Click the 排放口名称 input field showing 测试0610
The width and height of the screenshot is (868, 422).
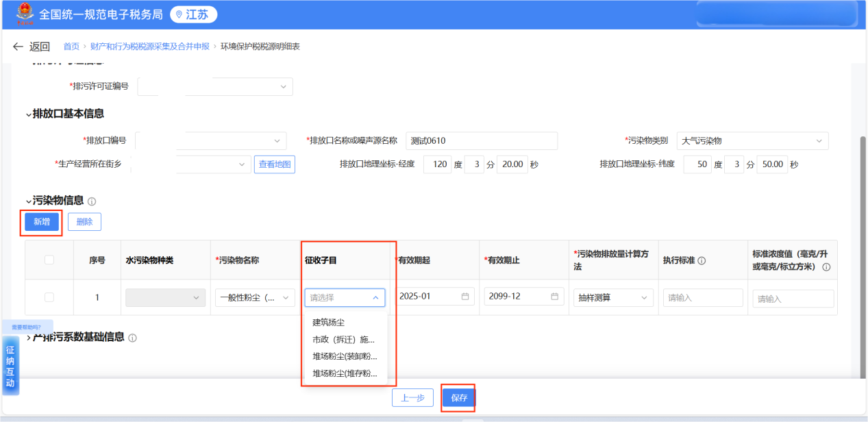[481, 140]
